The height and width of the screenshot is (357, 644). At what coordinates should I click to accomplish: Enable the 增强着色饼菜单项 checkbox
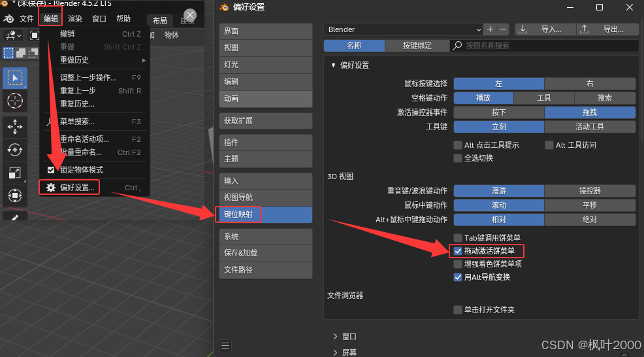pos(458,264)
